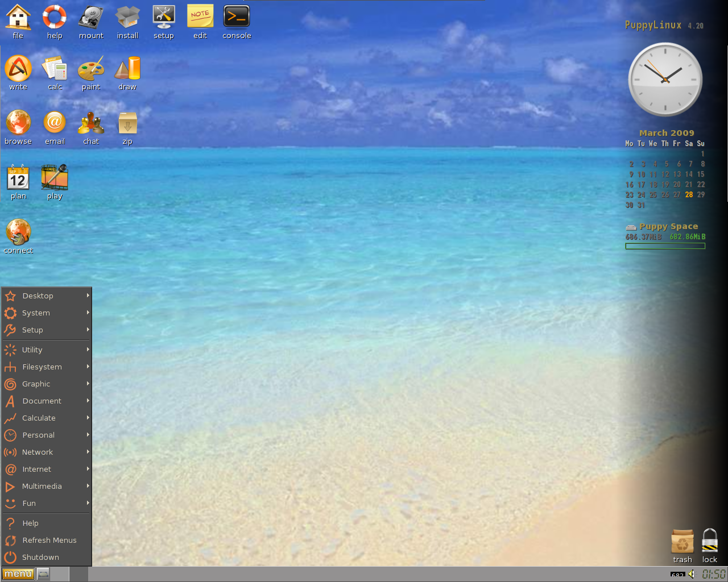The width and height of the screenshot is (728, 582).
Task: Expand the Desktop submenu
Action: pyautogui.click(x=47, y=296)
